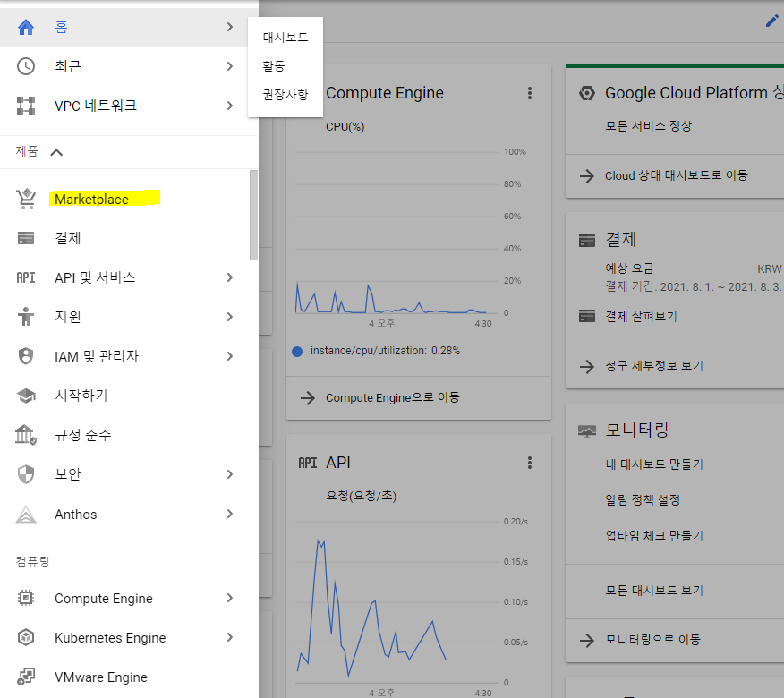Screen dimensions: 784x698
Task: Click the card icon beside 결제 살펴보기
Action: (587, 317)
